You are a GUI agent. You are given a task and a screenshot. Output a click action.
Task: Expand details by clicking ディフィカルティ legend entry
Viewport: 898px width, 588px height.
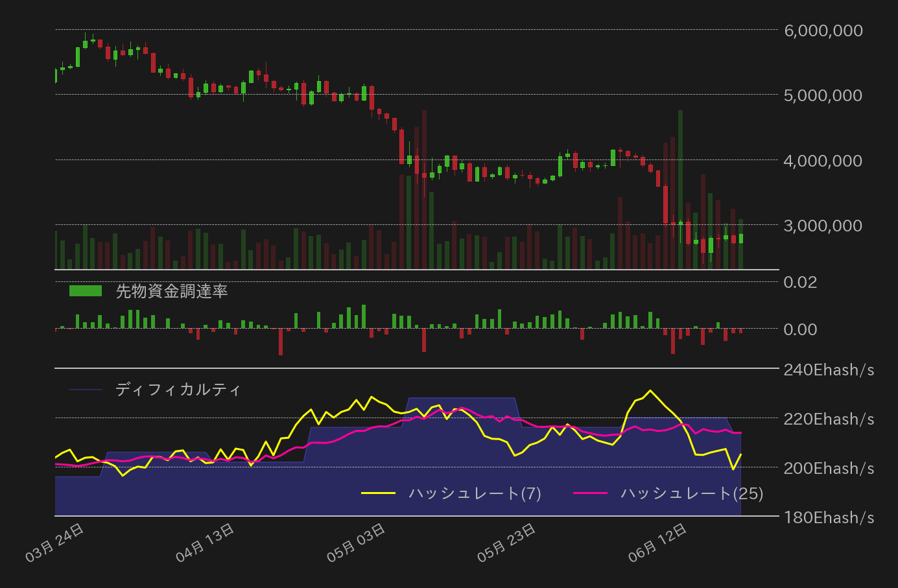(x=179, y=390)
